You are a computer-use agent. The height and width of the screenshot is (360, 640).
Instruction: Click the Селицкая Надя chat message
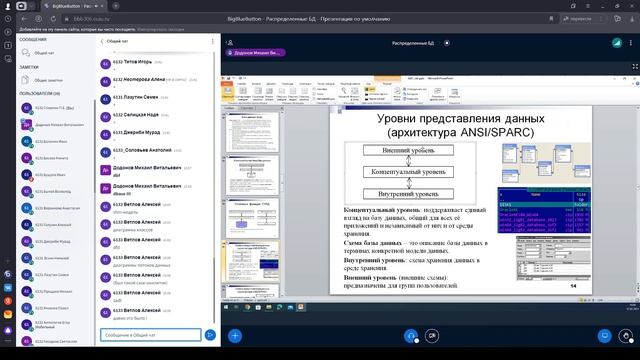click(155, 117)
